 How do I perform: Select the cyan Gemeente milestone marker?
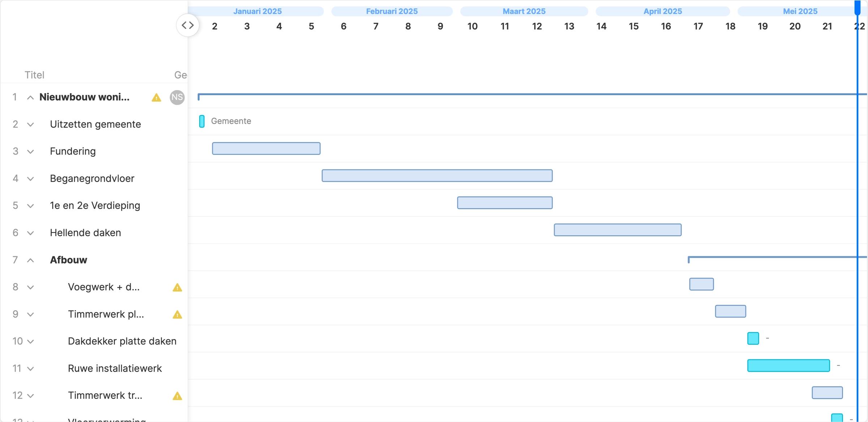tap(202, 121)
